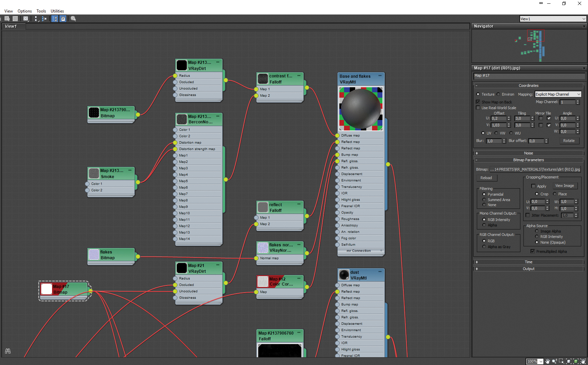Toggle the Hide Unused Nodeslots icon
The width and height of the screenshot is (588, 365).
55,19
